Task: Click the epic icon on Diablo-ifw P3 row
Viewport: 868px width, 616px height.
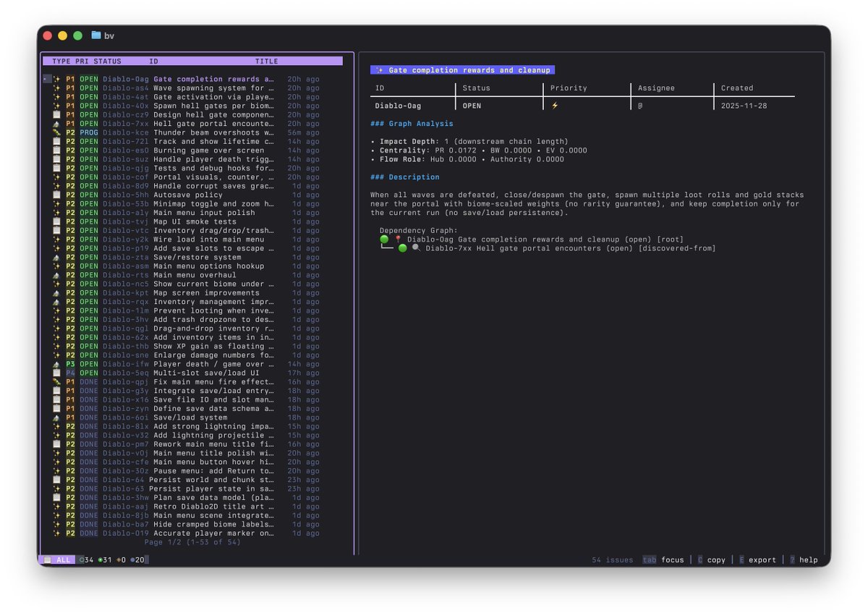Action: (x=56, y=364)
